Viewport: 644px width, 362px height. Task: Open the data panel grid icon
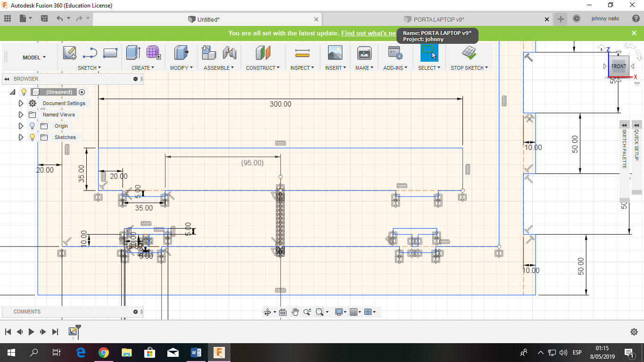(x=8, y=19)
